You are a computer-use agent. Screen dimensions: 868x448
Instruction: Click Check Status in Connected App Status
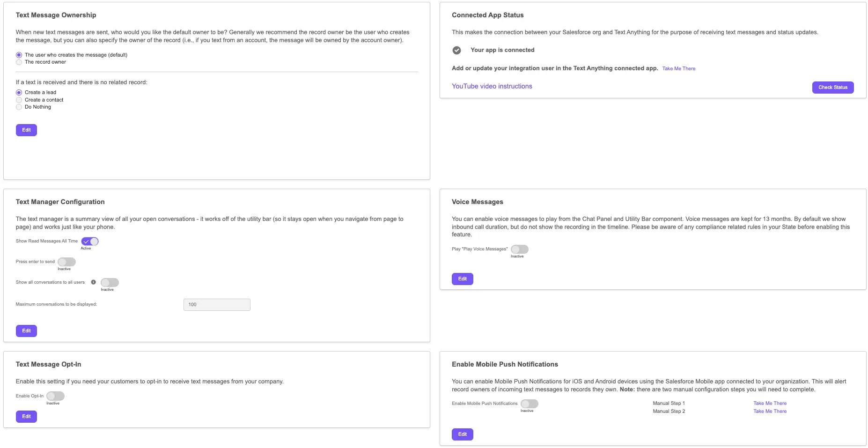point(832,87)
